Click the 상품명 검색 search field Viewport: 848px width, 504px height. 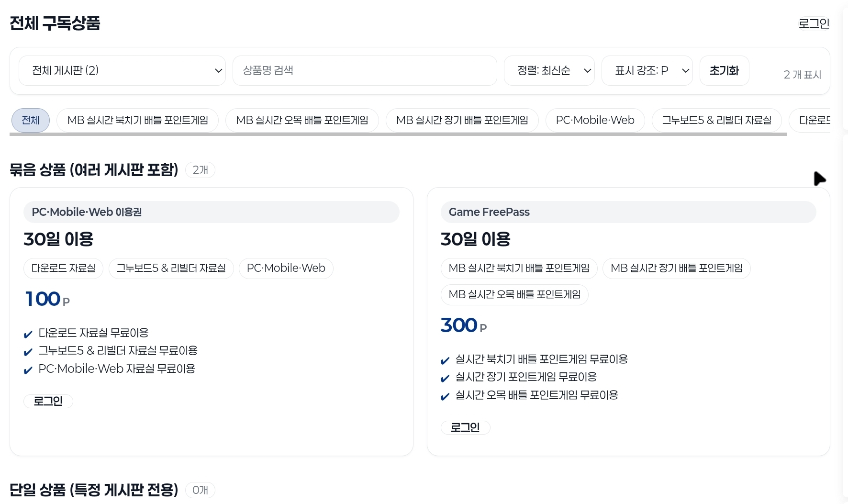tap(364, 71)
